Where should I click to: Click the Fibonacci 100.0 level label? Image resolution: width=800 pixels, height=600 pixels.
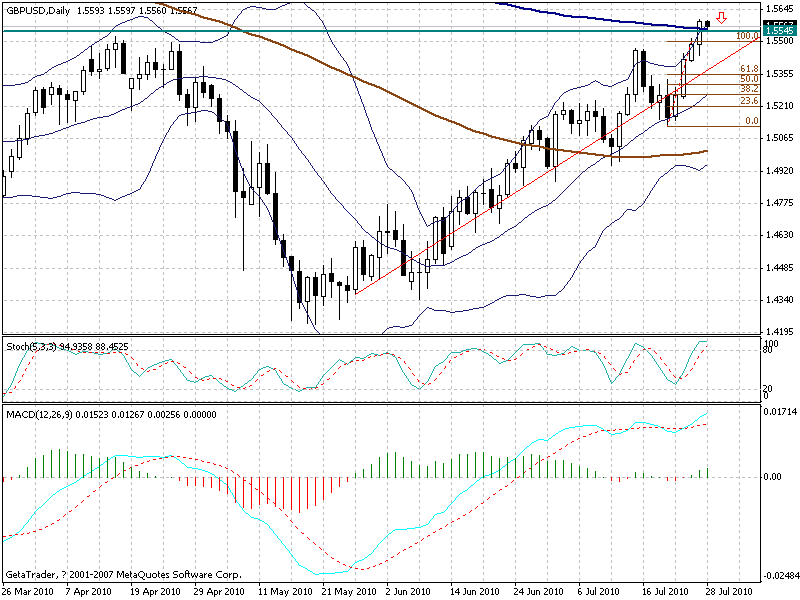point(747,36)
